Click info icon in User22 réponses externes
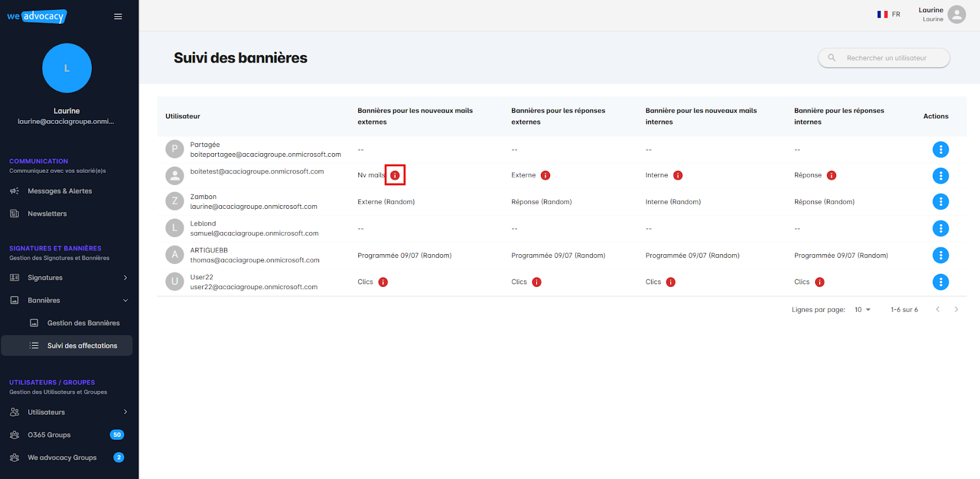The width and height of the screenshot is (980, 479). (537, 282)
